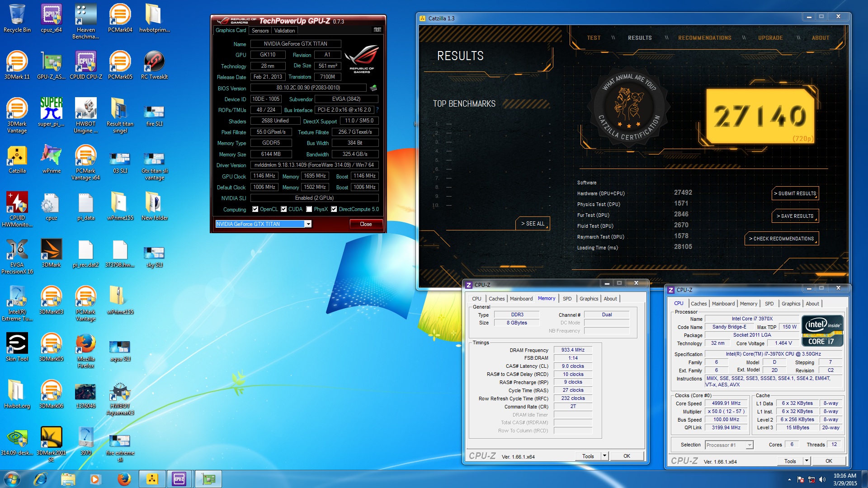Open the Heaven Benchmark desktop icon
This screenshot has height=488, width=868.
pyautogui.click(x=85, y=22)
